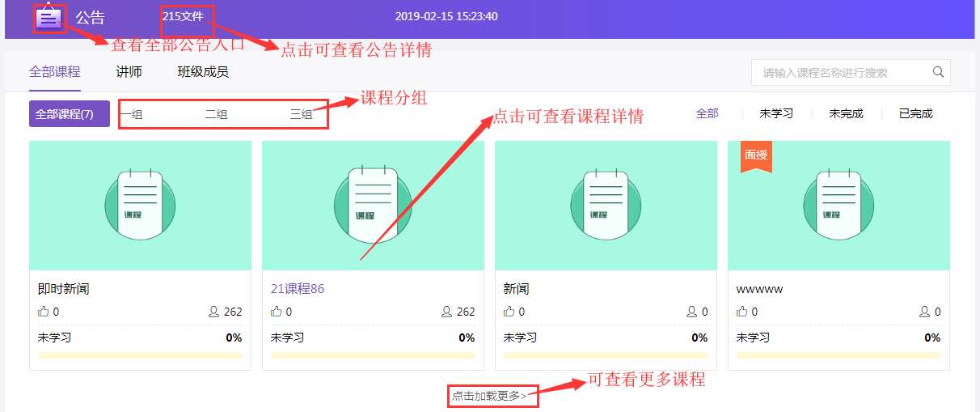This screenshot has width=980, height=412.
Task: Click 点击加载更多 to load more courses
Action: tap(489, 396)
